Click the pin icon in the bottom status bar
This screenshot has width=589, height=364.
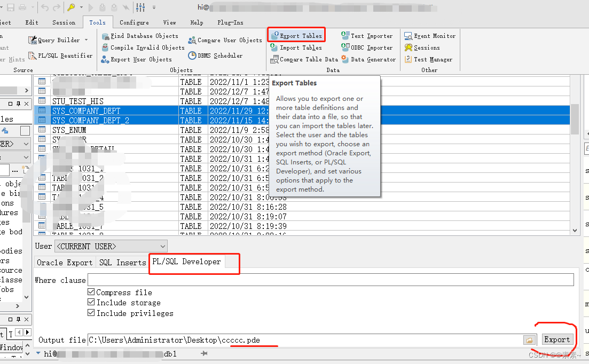tap(204, 353)
